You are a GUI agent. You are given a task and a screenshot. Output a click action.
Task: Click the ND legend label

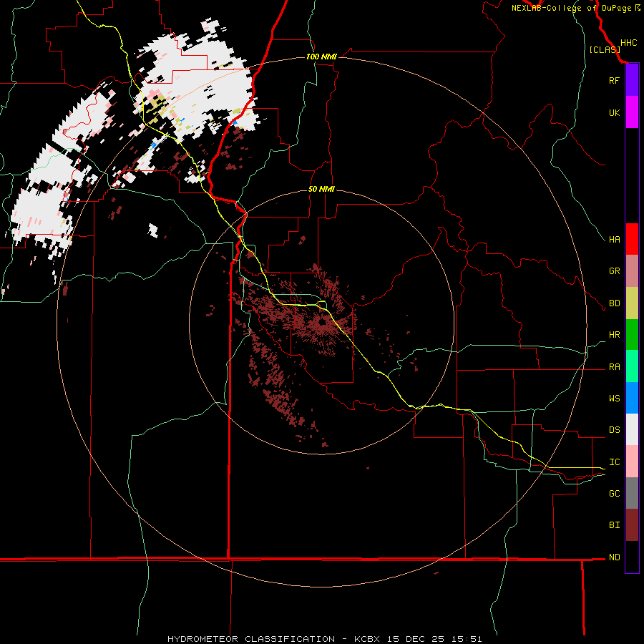click(614, 557)
